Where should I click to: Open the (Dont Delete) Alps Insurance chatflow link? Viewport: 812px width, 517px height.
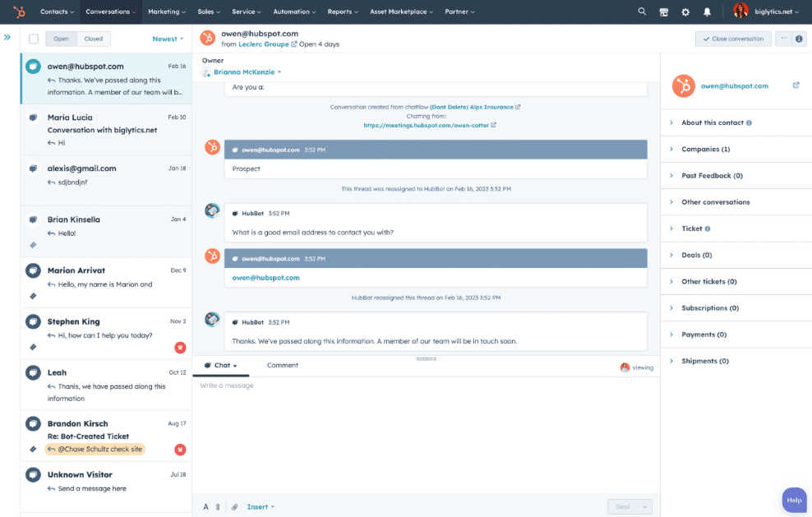[471, 107]
